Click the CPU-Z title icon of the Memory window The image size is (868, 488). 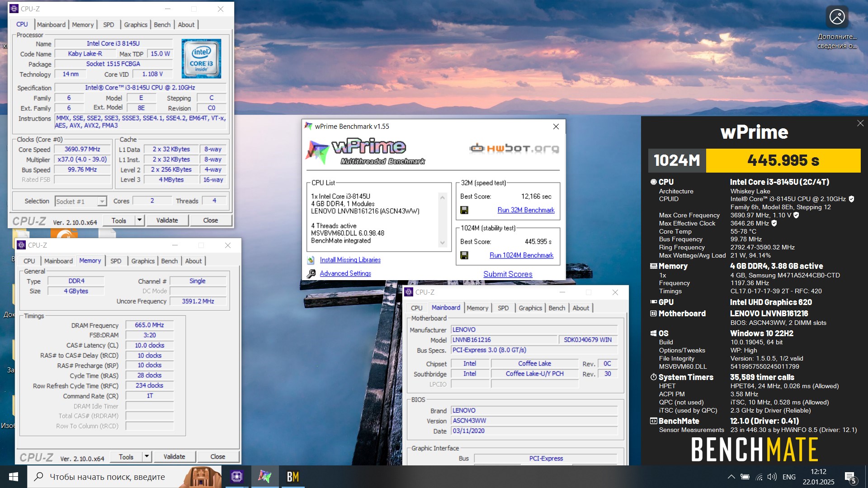(21, 245)
